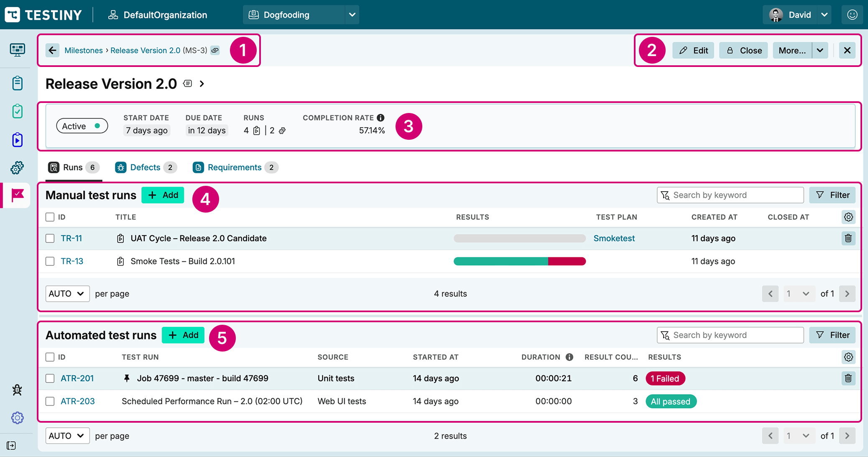
Task: Open the More... dropdown arrow
Action: click(x=820, y=50)
